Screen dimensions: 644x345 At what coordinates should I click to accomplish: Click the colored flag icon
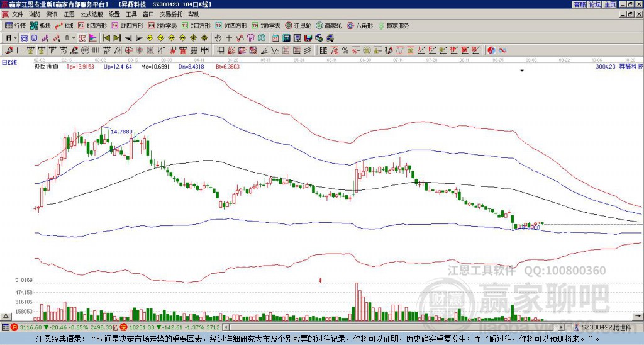click(x=92, y=38)
